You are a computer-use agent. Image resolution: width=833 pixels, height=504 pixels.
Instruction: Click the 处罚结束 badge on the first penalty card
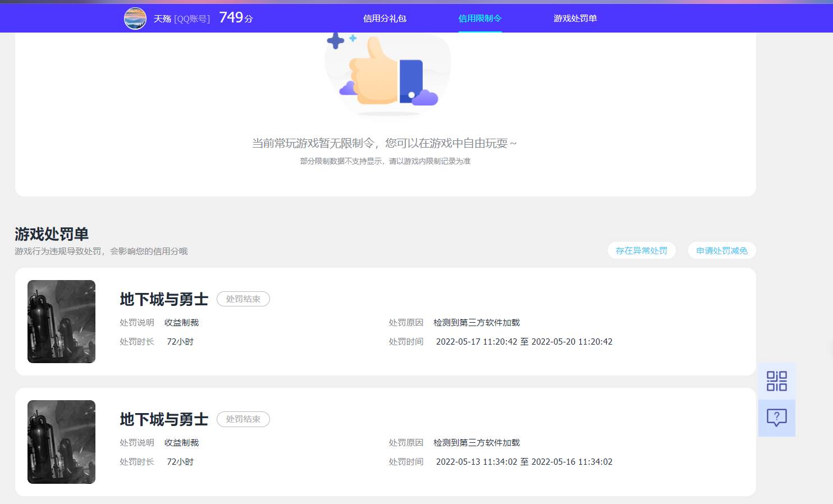coord(243,299)
